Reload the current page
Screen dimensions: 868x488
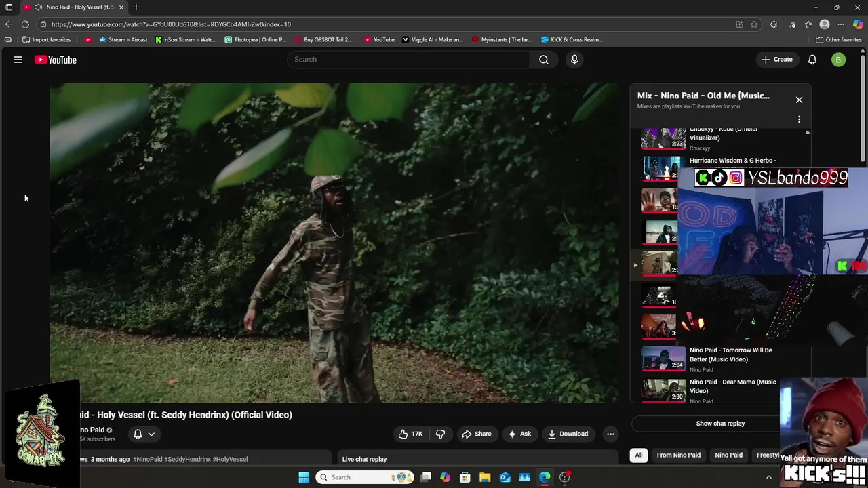[25, 24]
